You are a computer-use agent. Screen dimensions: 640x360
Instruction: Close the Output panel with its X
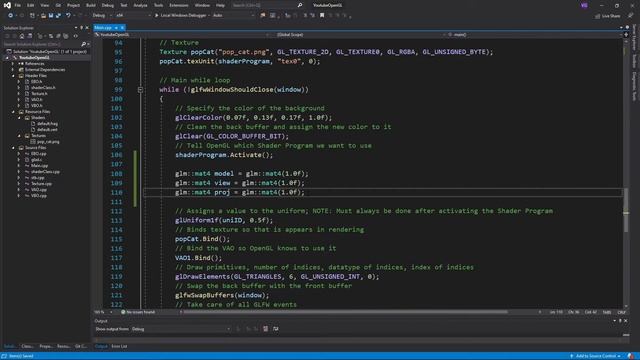tap(626, 321)
